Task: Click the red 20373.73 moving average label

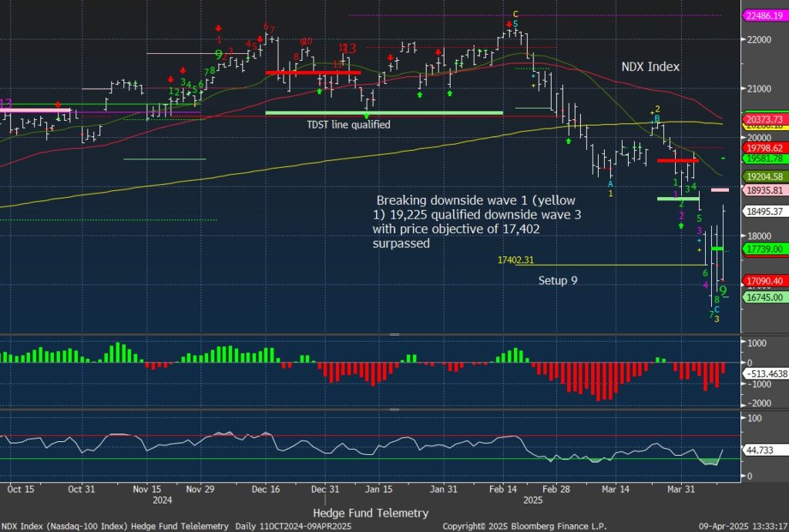Action: coord(765,119)
